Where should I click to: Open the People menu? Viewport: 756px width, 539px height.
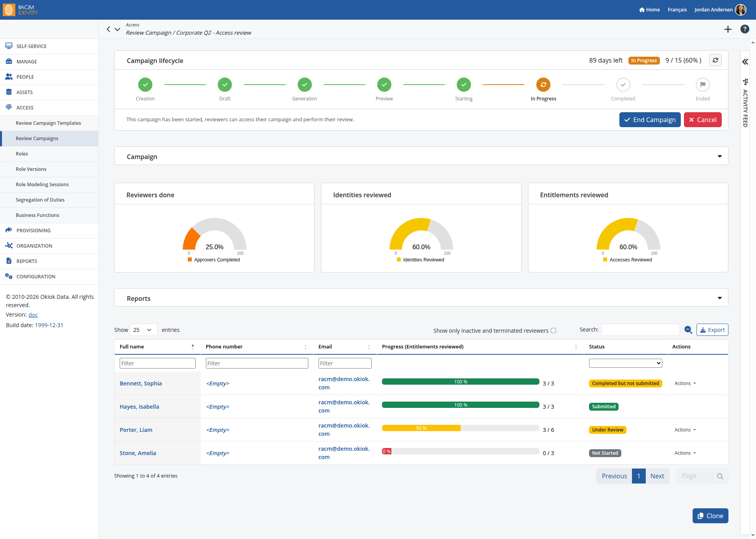tap(49, 77)
